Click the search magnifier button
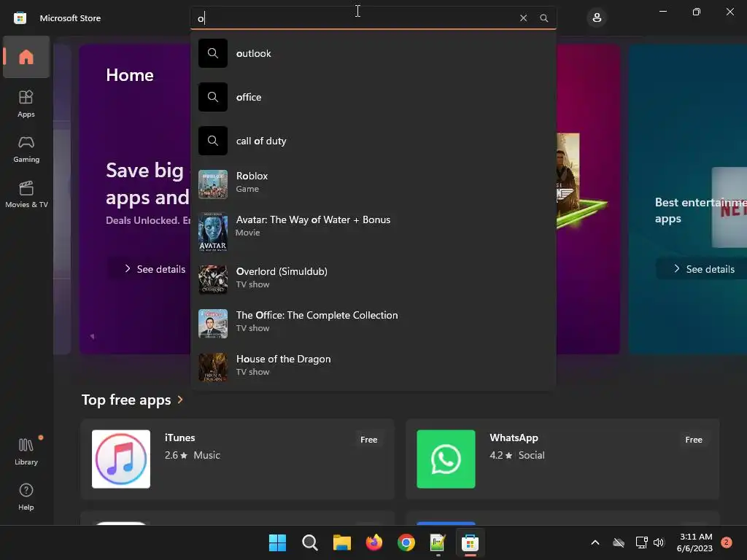 [543, 18]
